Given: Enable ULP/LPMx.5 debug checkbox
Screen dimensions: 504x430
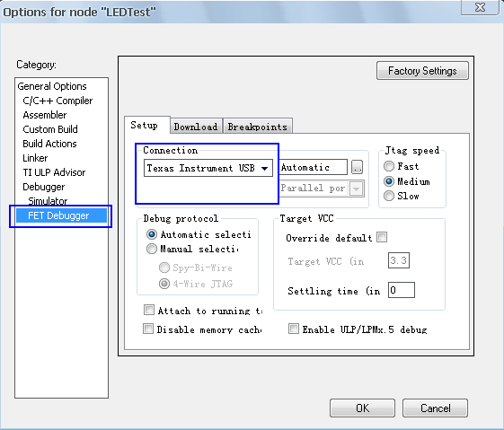Looking at the screenshot, I should coord(294,329).
